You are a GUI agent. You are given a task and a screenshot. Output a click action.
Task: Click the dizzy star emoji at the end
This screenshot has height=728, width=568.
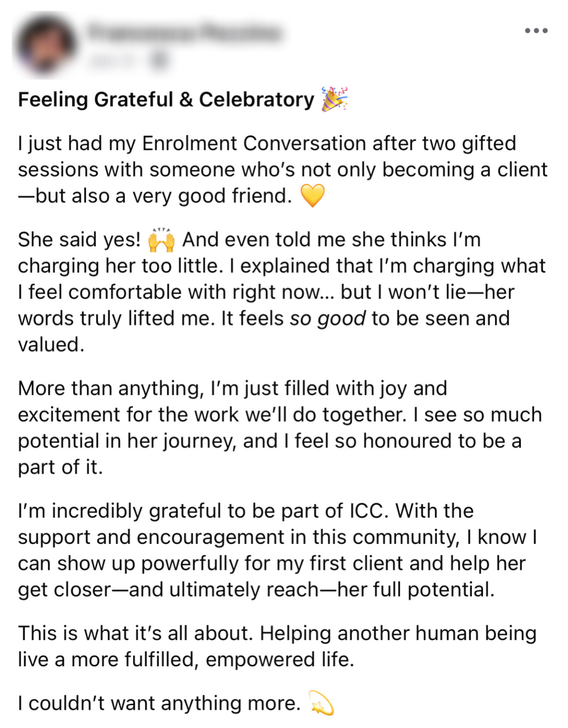321,703
